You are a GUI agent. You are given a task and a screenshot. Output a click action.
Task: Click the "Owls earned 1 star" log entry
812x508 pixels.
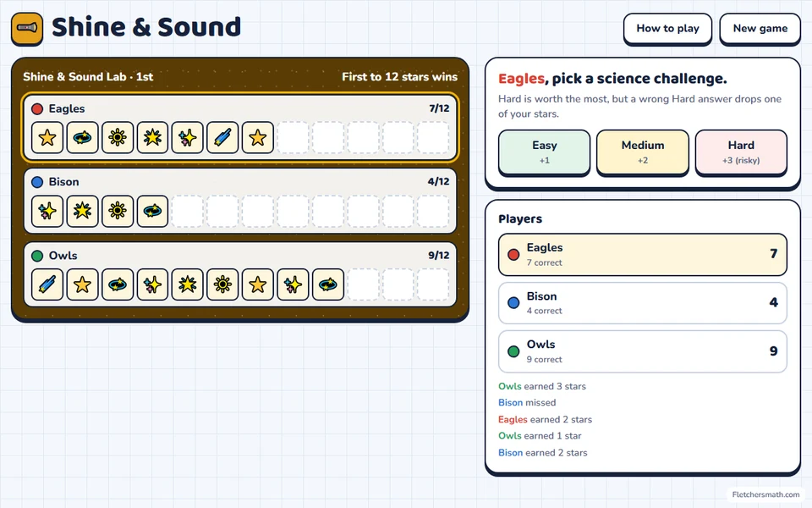coord(540,436)
